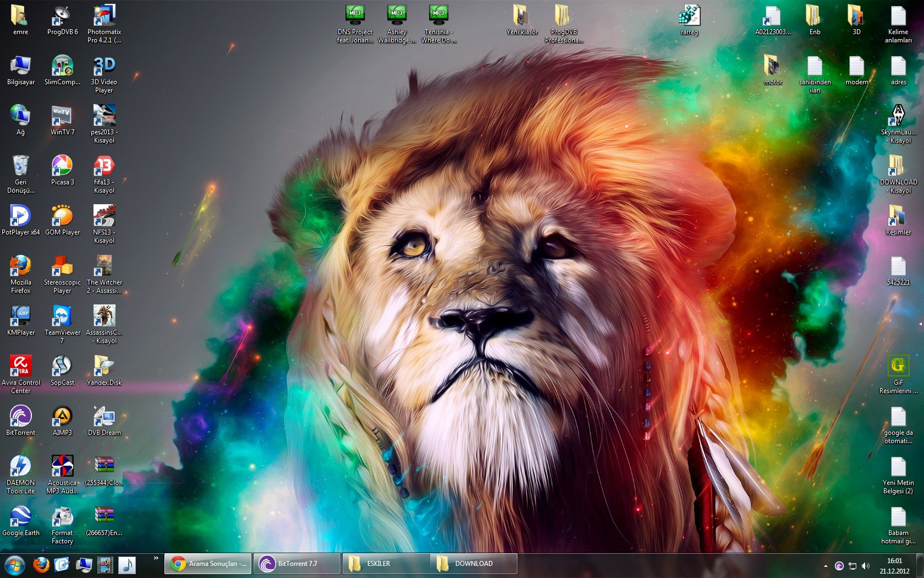Select the GOM Player desktop icon
The height and width of the screenshot is (578, 924).
(x=62, y=221)
